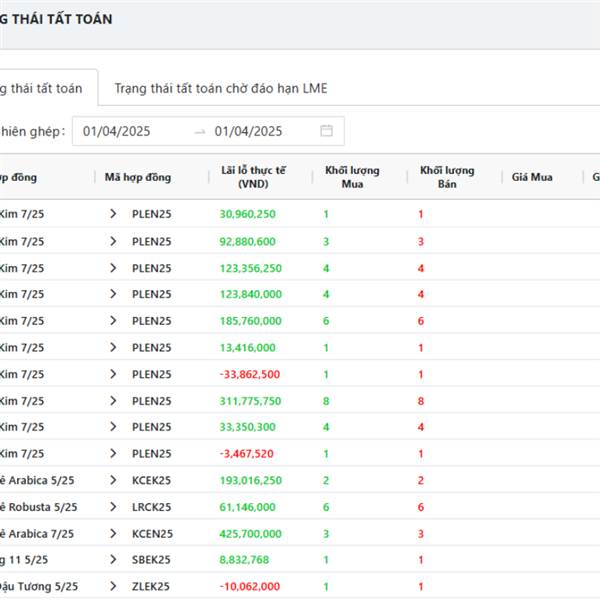This screenshot has height=600, width=600.
Task: Expand PLEN25 row with profit 311,775,750
Action: (x=113, y=401)
